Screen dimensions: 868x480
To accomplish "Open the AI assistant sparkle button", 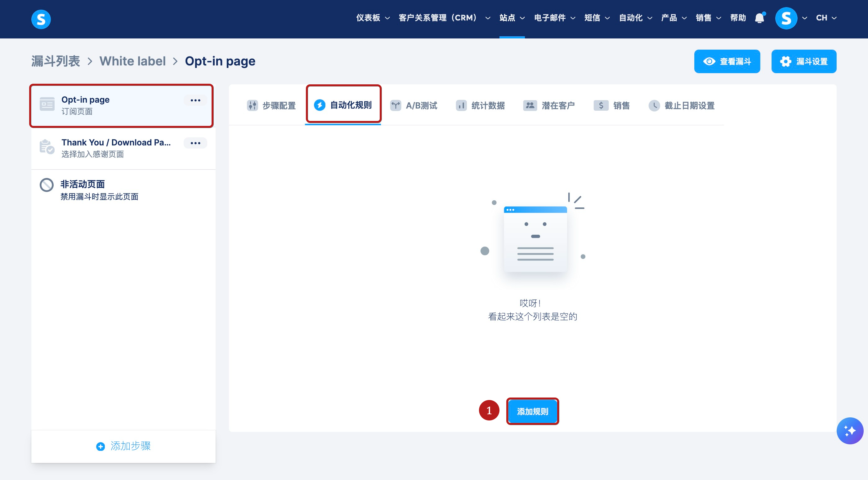I will point(849,430).
